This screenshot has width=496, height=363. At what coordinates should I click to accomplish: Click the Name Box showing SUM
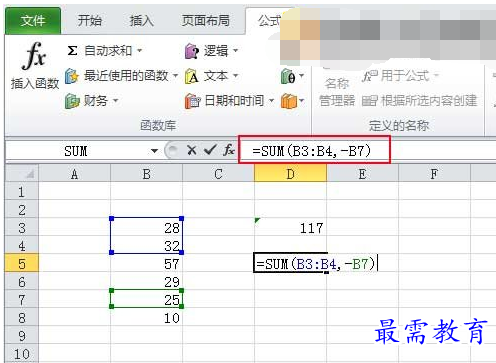76,151
